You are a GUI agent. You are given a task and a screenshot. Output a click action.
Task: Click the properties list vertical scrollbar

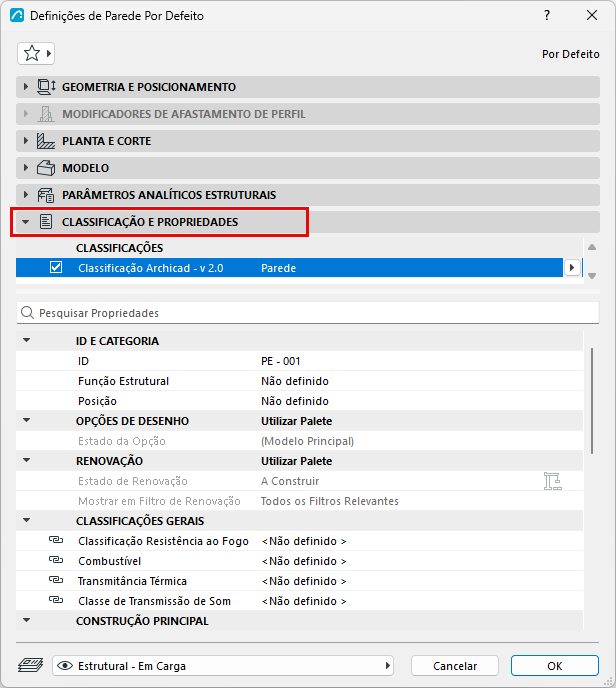click(592, 401)
